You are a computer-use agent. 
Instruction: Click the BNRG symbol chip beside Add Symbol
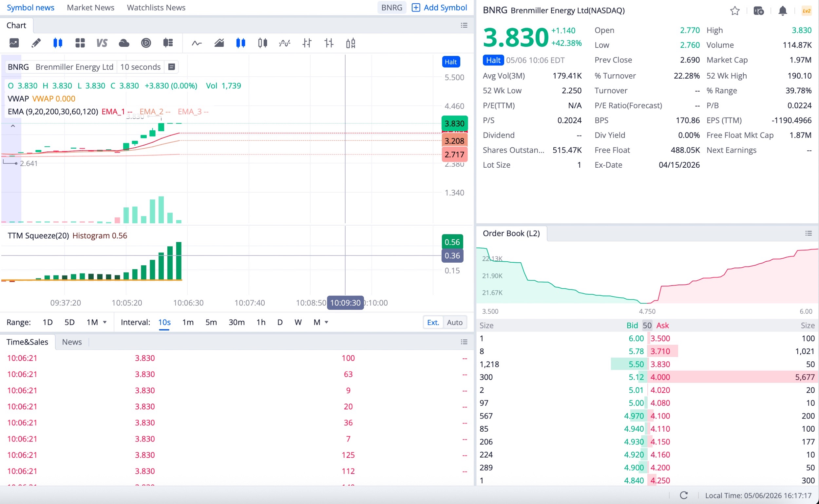coord(392,8)
